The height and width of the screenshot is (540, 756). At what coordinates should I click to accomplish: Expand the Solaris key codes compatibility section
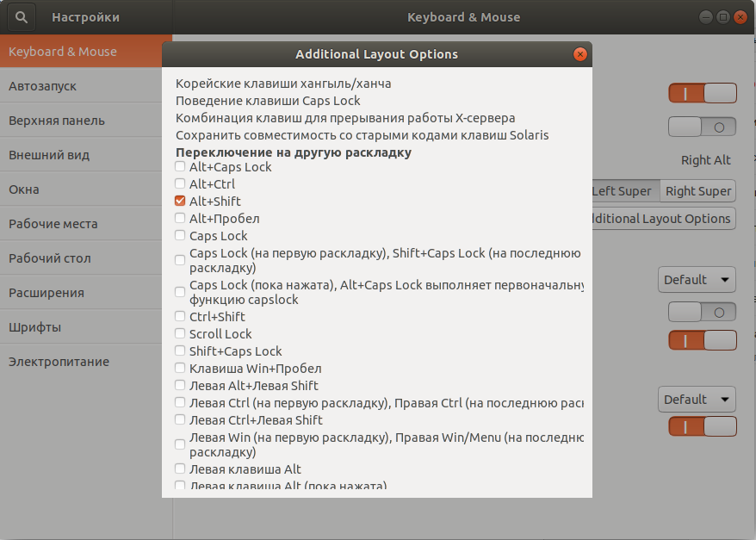pos(362,135)
